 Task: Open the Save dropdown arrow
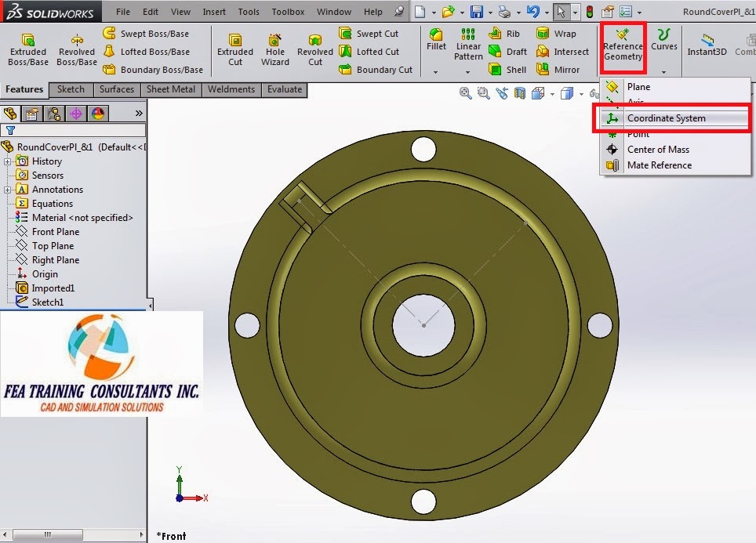pos(490,13)
